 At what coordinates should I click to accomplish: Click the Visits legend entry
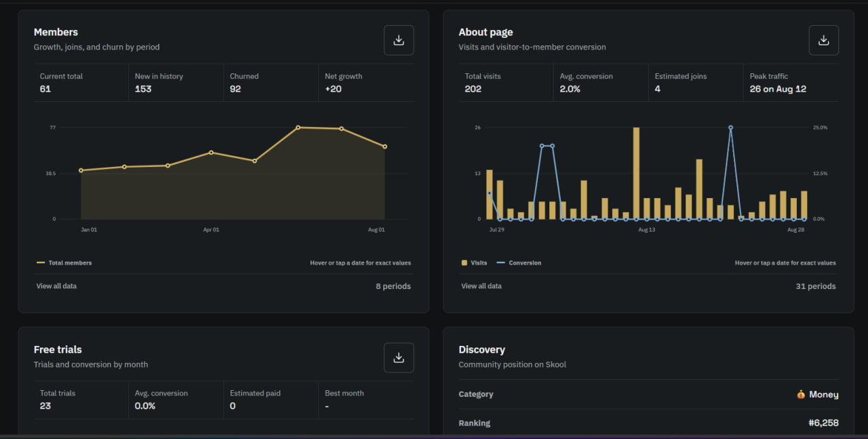[x=474, y=263]
